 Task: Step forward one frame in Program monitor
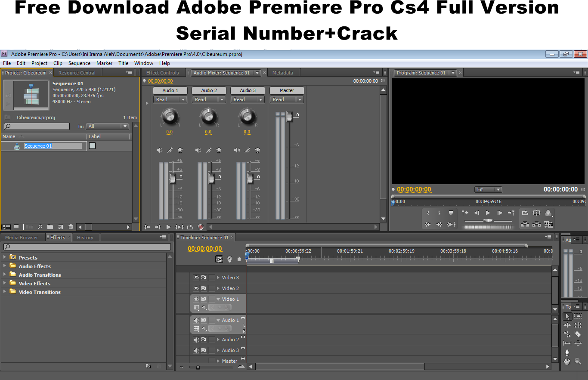[499, 213]
